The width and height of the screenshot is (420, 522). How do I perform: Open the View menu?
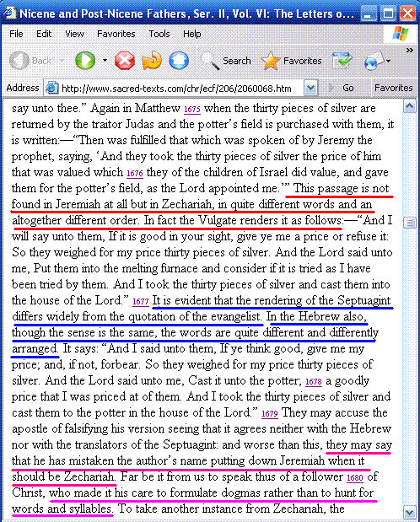pos(74,34)
